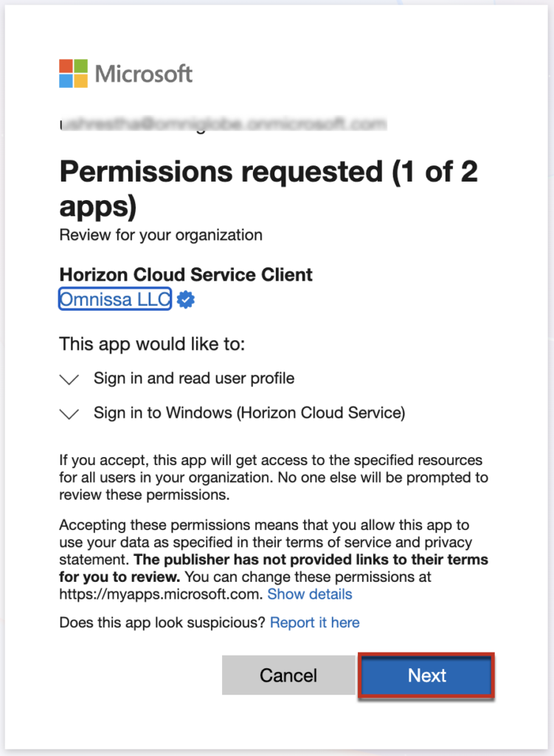Click the blue Next button
This screenshot has height=756, width=554.
pyautogui.click(x=426, y=675)
